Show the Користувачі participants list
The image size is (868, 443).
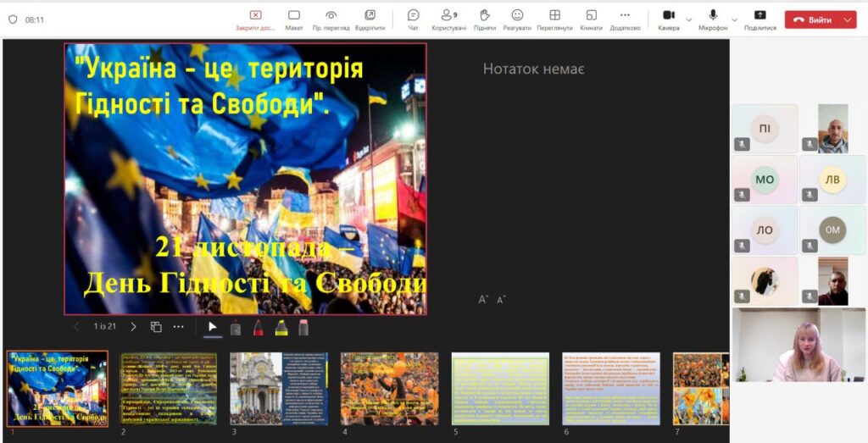[x=449, y=19]
